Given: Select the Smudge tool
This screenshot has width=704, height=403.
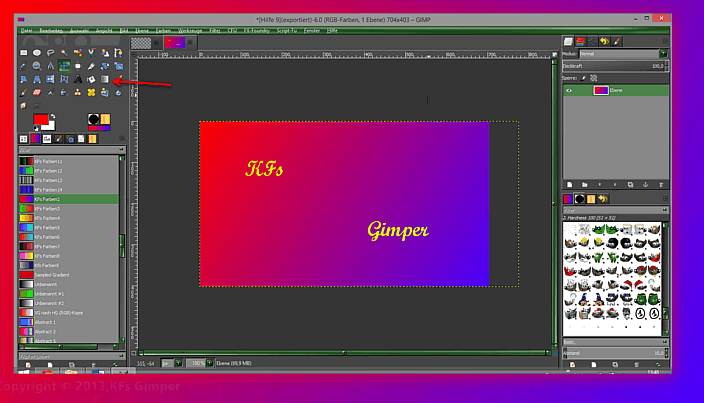Looking at the screenshot, I should pos(23,106).
